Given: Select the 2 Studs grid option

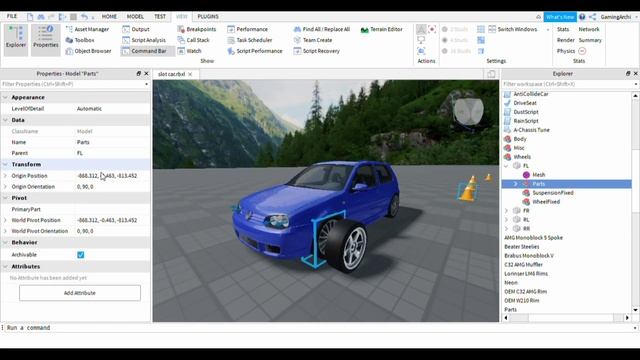Looking at the screenshot, I should tap(455, 29).
